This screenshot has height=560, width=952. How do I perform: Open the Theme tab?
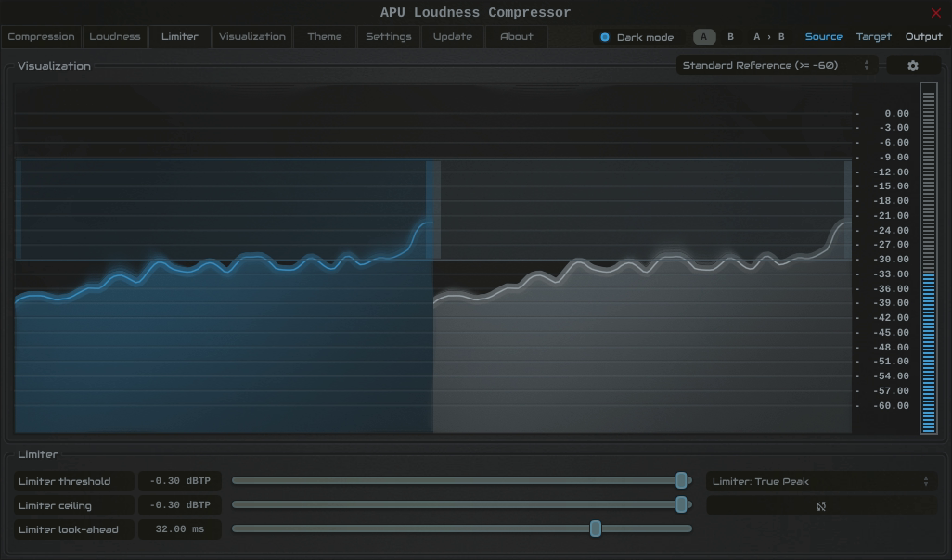pos(324,37)
